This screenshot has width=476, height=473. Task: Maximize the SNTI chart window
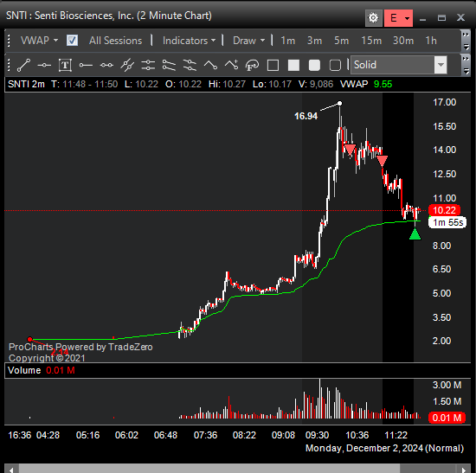[x=441, y=18]
